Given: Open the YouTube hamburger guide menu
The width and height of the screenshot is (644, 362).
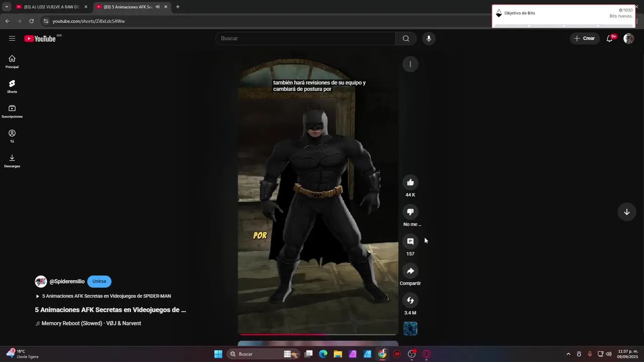Looking at the screenshot, I should (x=12, y=38).
